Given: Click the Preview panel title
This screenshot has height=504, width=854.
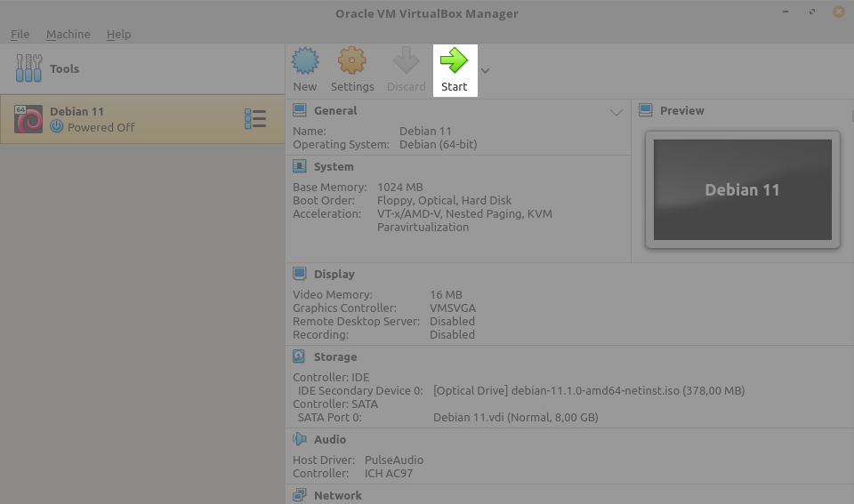Looking at the screenshot, I should click(682, 110).
